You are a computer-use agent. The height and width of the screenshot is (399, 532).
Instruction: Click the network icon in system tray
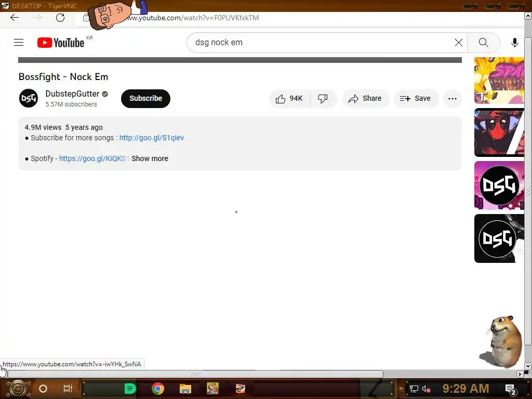tap(414, 389)
